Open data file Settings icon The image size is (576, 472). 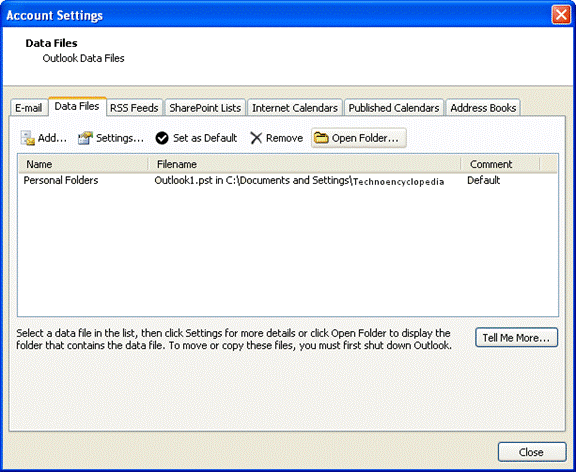point(85,138)
